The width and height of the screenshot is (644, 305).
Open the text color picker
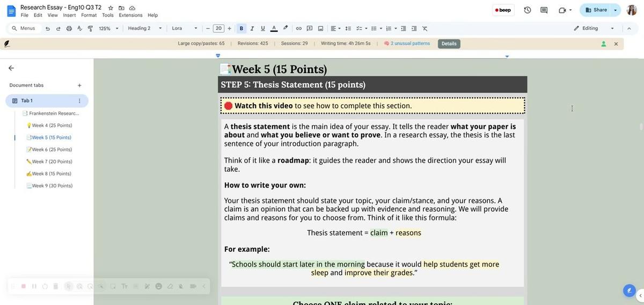click(274, 28)
